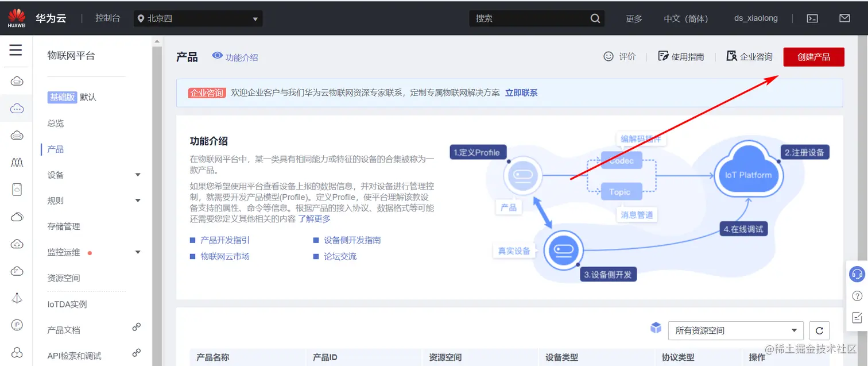868x366 pixels.
Task: Open the third cloud service sidebar icon
Action: [x=17, y=136]
